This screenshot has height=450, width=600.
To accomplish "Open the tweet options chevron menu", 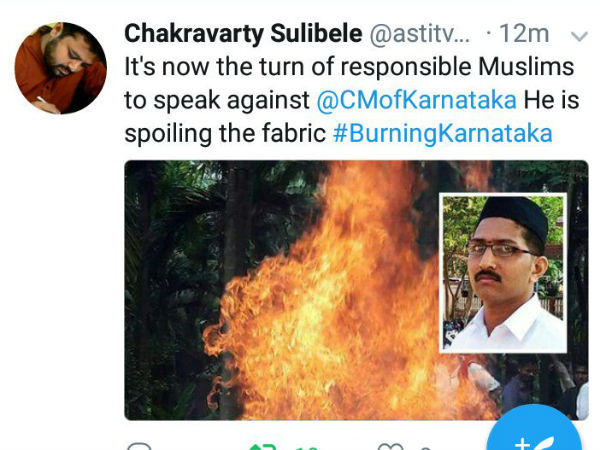I will coord(579,36).
